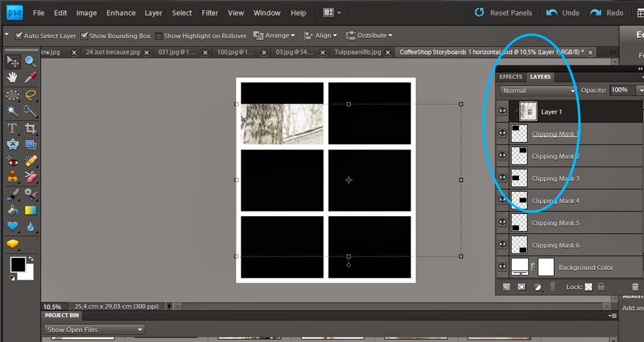Image resolution: width=644 pixels, height=342 pixels.
Task: Open the Filter menu
Action: click(x=209, y=13)
